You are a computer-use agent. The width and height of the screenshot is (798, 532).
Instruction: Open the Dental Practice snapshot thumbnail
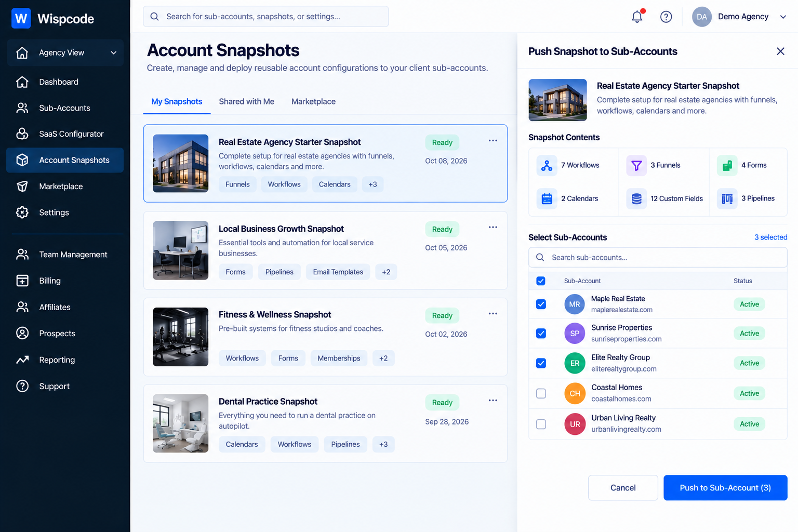(181, 423)
